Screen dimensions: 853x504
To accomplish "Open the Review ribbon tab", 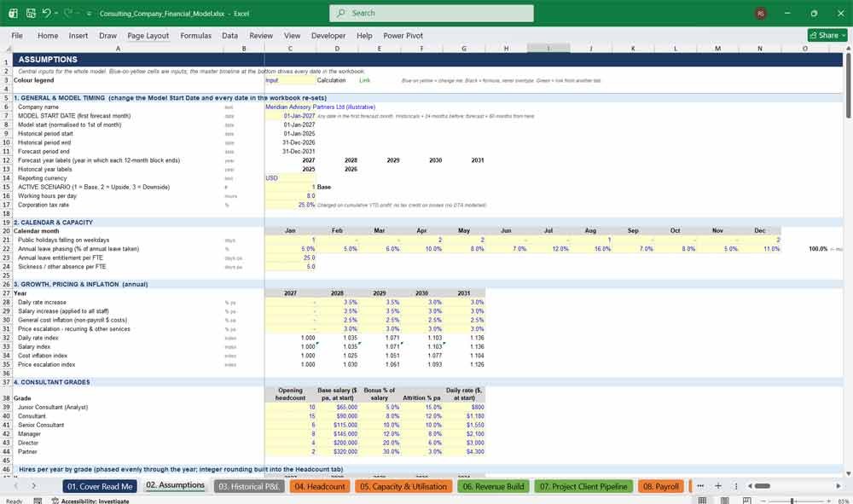I will click(x=261, y=35).
